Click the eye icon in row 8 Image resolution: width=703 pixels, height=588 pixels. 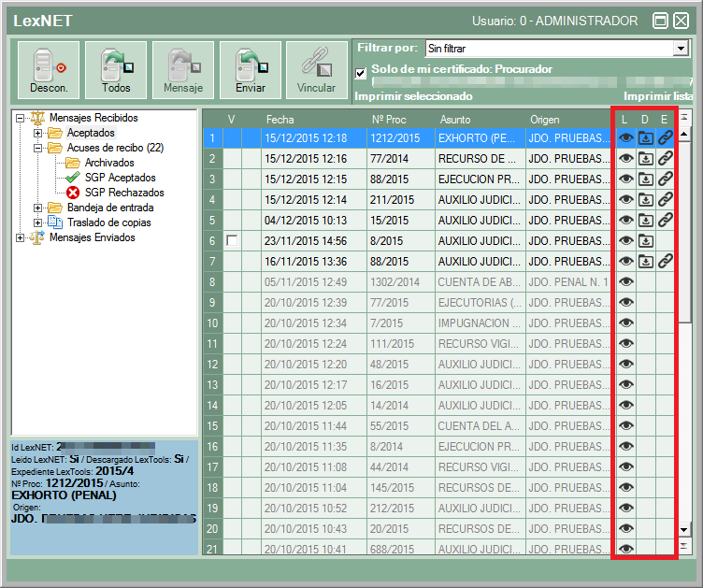pyautogui.click(x=626, y=281)
